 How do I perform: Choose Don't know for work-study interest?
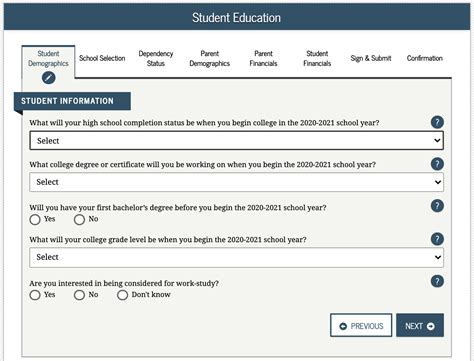(122, 295)
